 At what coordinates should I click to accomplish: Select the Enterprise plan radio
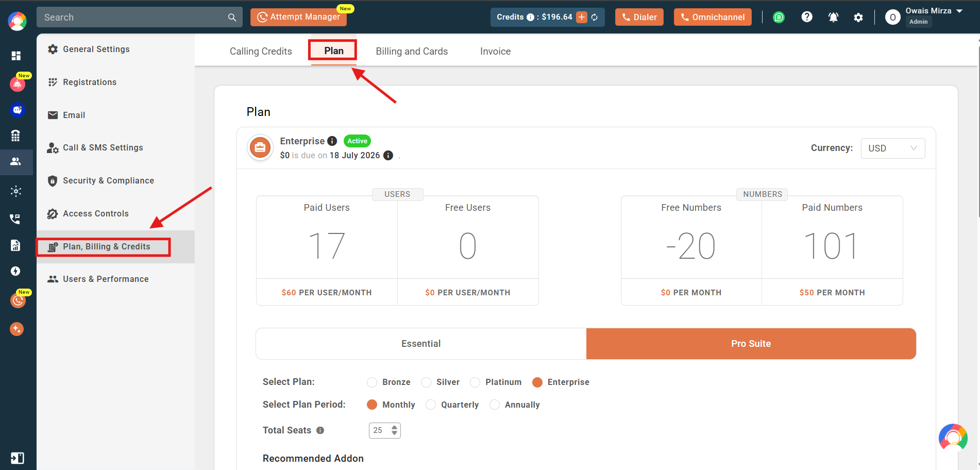coord(537,382)
